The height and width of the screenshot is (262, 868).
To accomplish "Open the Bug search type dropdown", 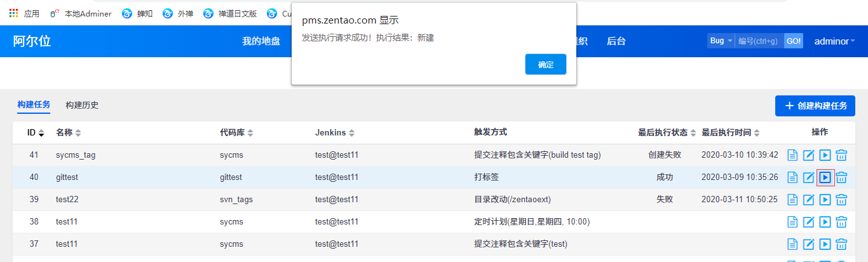I will (721, 41).
